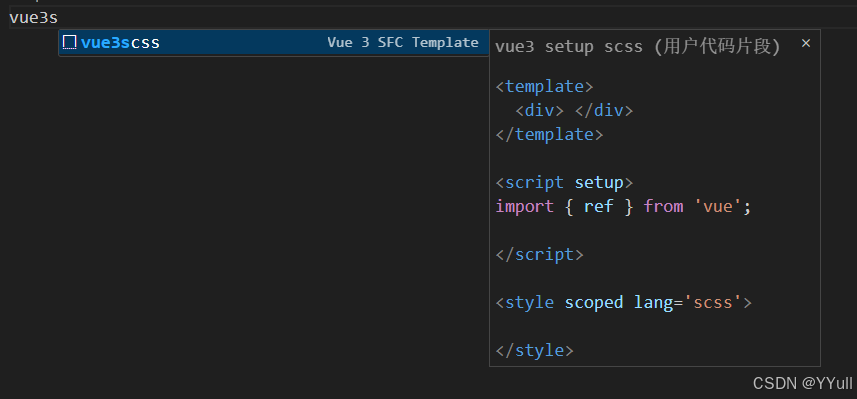Click the import keyword in preview

(x=524, y=207)
